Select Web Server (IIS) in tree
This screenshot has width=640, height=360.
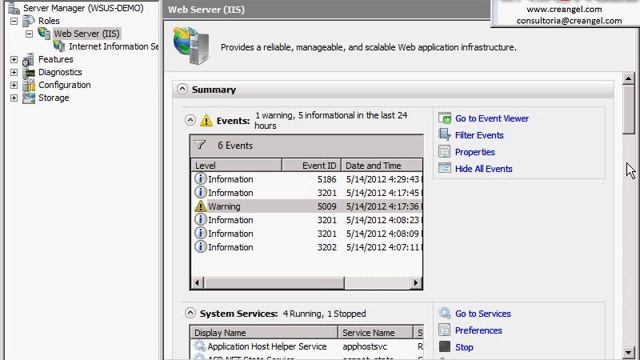pyautogui.click(x=87, y=33)
